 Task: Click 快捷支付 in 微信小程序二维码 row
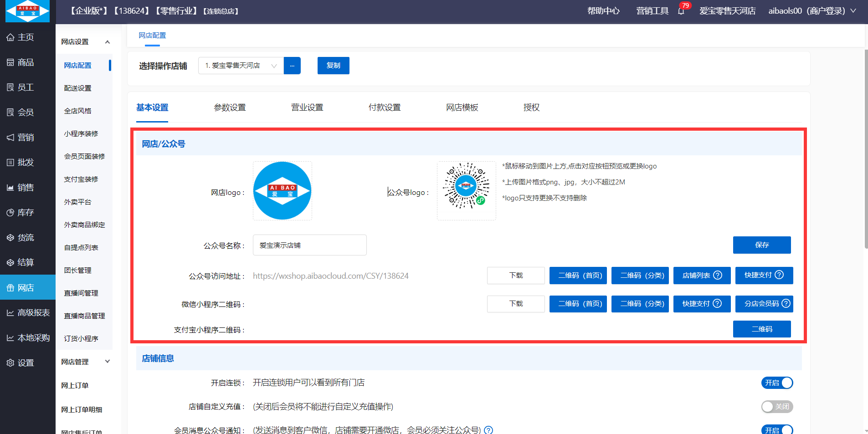click(x=702, y=304)
